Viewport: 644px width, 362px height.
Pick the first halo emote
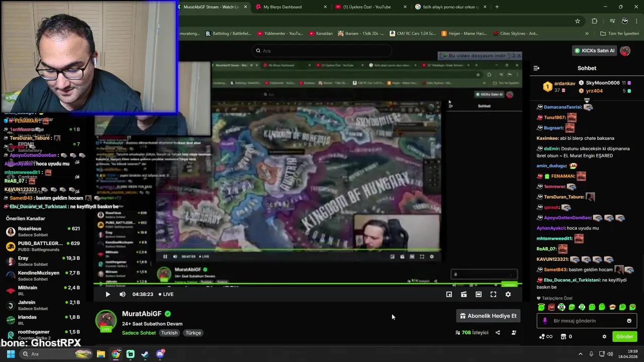(x=541, y=307)
